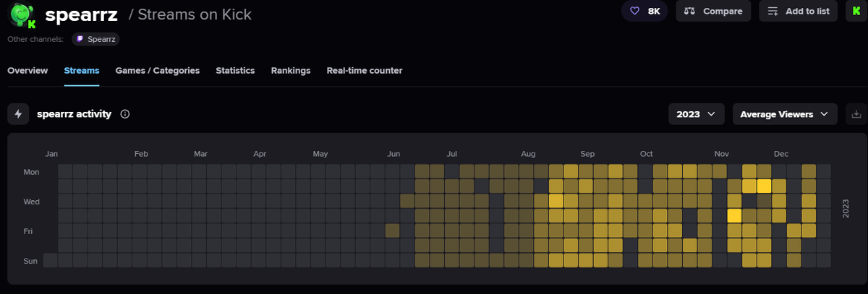
Task: Switch to Real-time counter tab
Action: pos(365,71)
